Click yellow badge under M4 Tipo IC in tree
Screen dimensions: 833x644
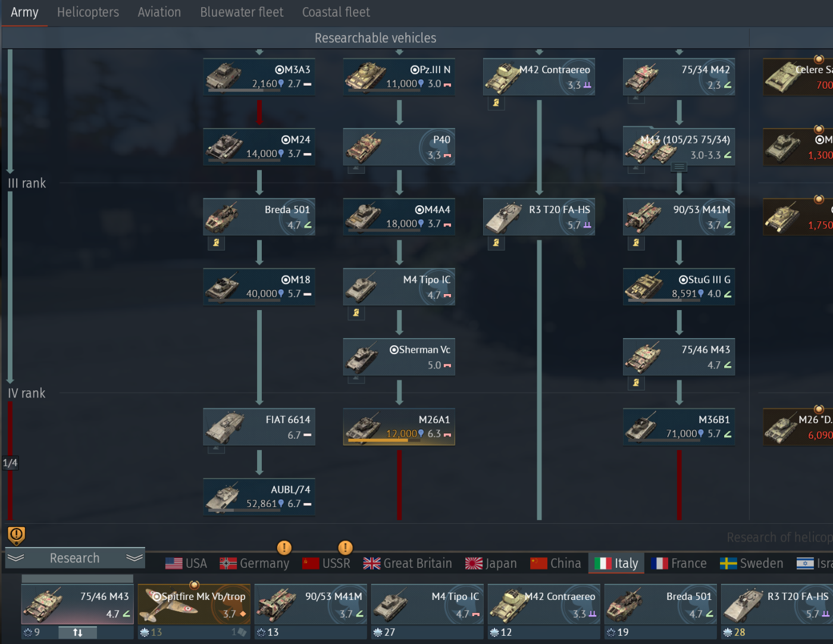coord(356,313)
